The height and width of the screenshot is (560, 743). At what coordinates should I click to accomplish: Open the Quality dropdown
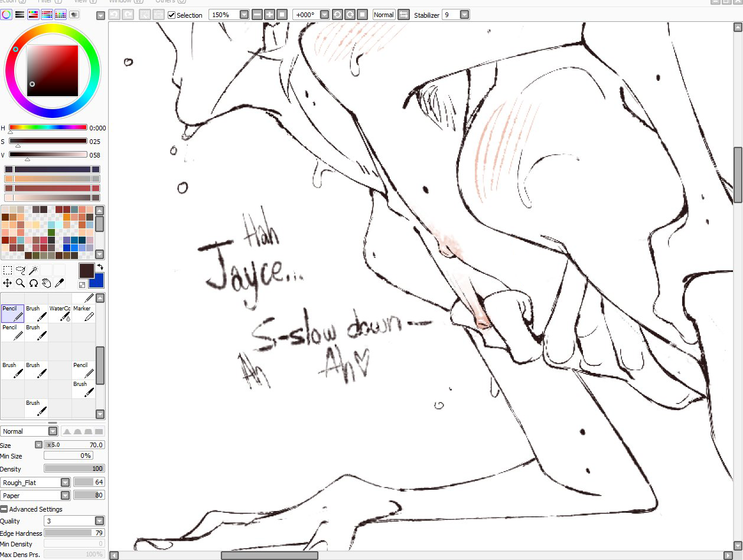[x=99, y=521]
